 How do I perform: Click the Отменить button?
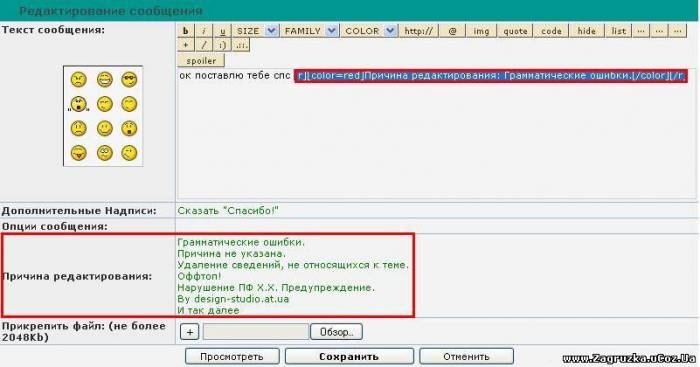(467, 357)
